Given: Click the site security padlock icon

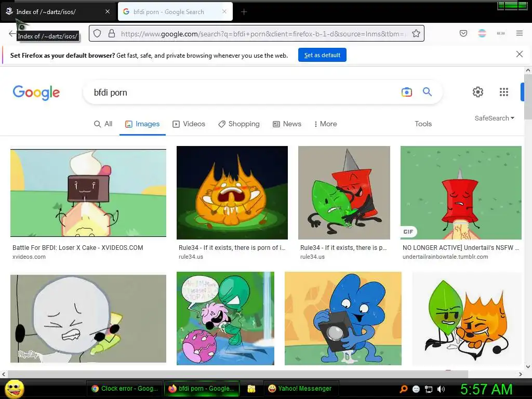Looking at the screenshot, I should [x=112, y=33].
